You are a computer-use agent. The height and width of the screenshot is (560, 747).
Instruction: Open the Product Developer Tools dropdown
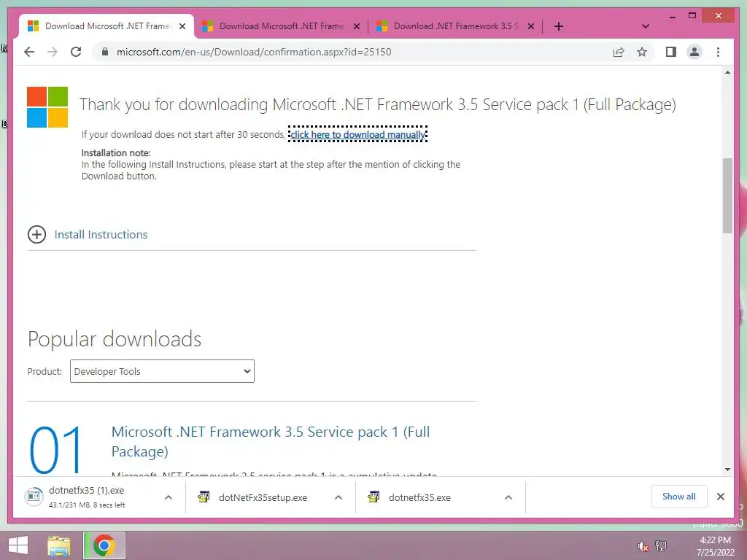pyautogui.click(x=162, y=371)
